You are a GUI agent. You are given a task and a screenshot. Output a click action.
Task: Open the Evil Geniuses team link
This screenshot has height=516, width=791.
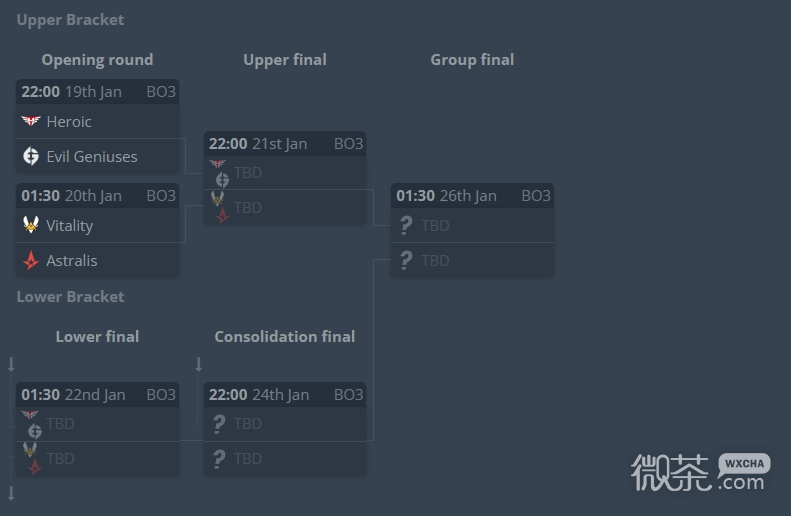click(x=92, y=156)
